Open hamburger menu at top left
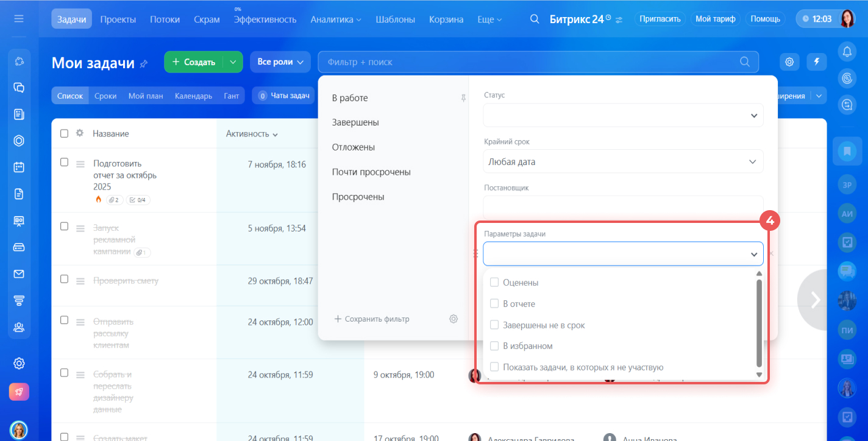This screenshot has width=868, height=441. (19, 19)
